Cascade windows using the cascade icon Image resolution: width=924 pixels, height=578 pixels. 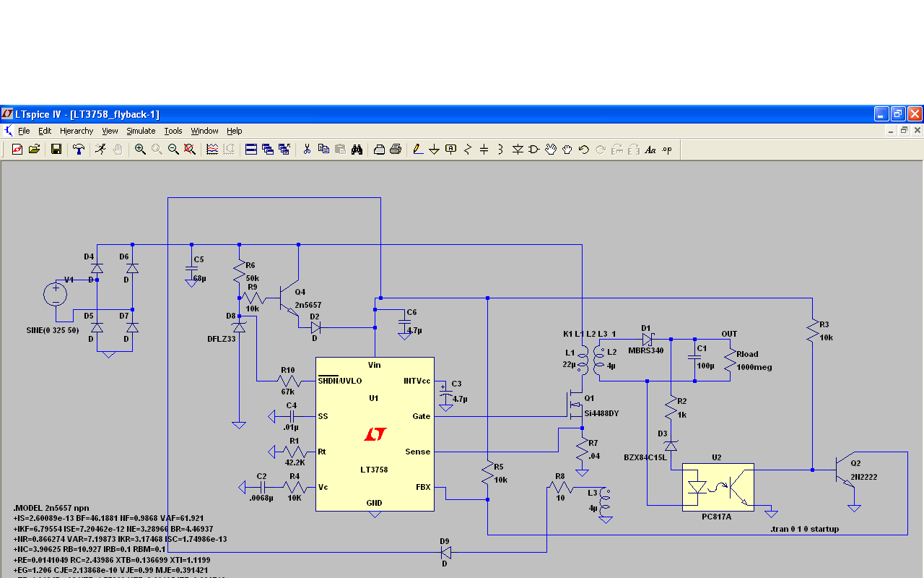[268, 150]
